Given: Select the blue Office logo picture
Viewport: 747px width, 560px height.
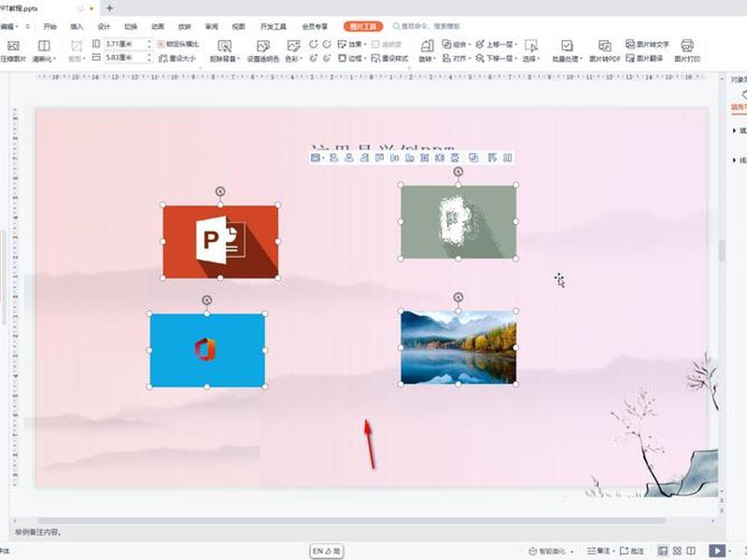Looking at the screenshot, I should pyautogui.click(x=207, y=350).
